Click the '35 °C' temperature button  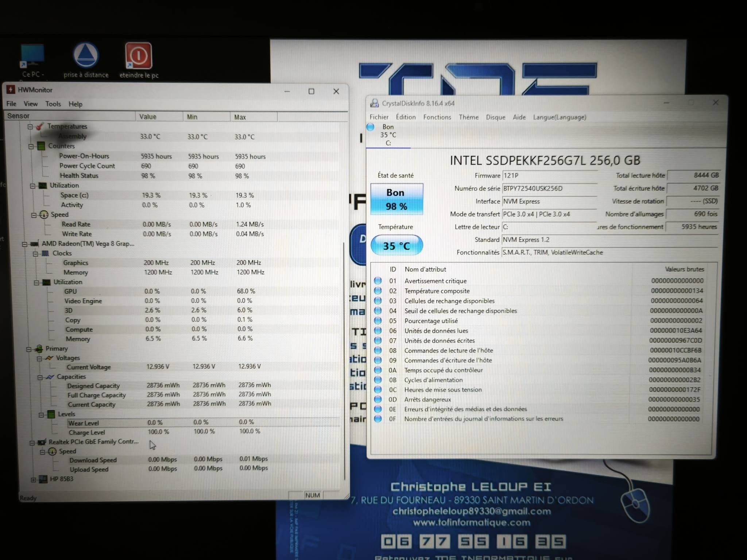pos(396,245)
